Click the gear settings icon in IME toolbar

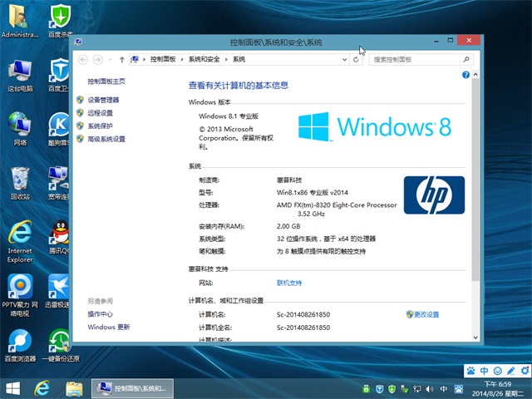tap(524, 370)
